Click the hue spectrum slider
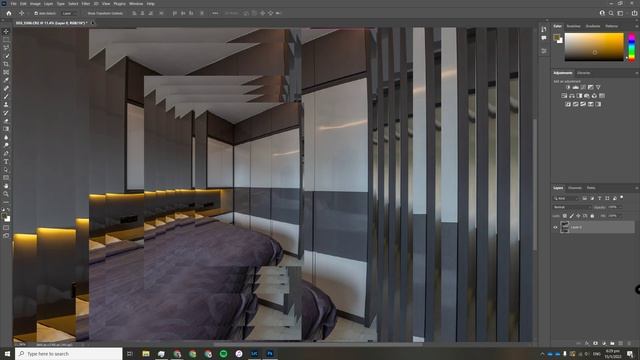This screenshot has width=640, height=360. pyautogui.click(x=631, y=47)
